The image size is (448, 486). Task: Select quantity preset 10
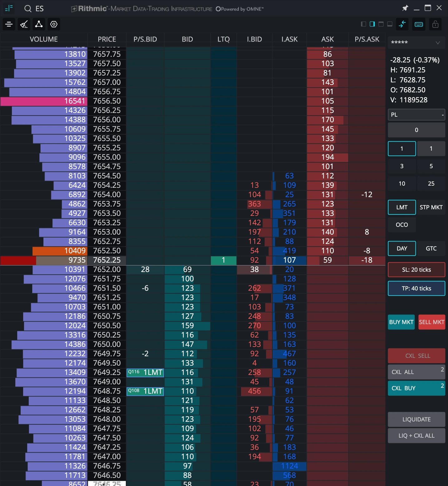(402, 184)
